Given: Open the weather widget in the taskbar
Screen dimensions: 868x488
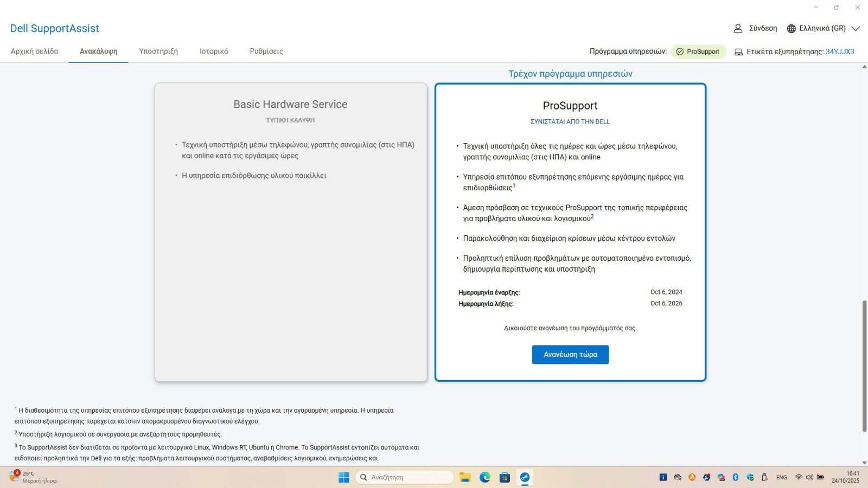Looking at the screenshot, I should point(34,477).
